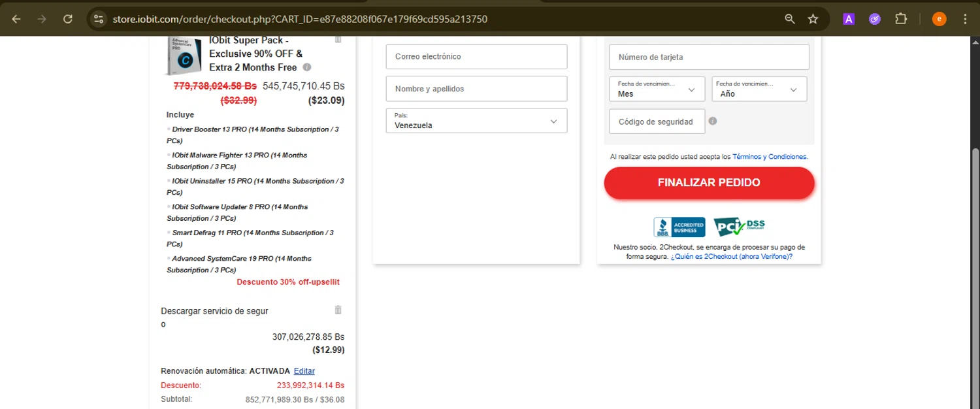Click IObit Uninstaller 15 PRO entry
980x409 pixels.
[x=255, y=186]
